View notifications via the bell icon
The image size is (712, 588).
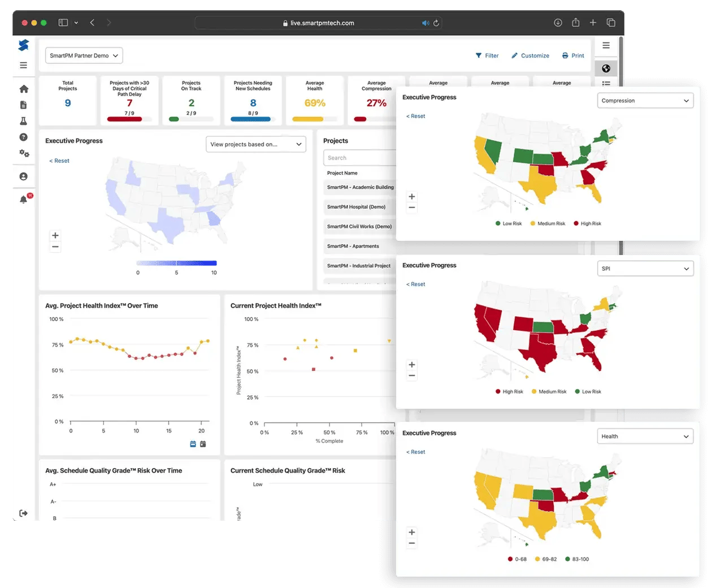24,199
